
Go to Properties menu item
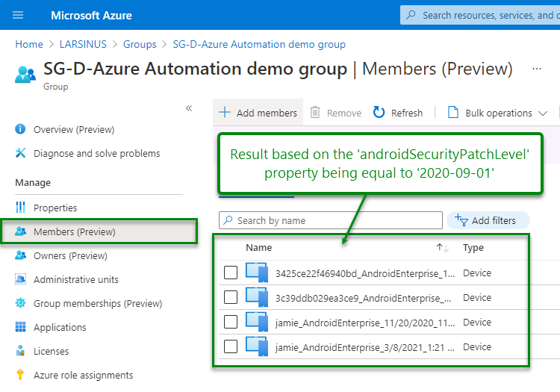55,208
